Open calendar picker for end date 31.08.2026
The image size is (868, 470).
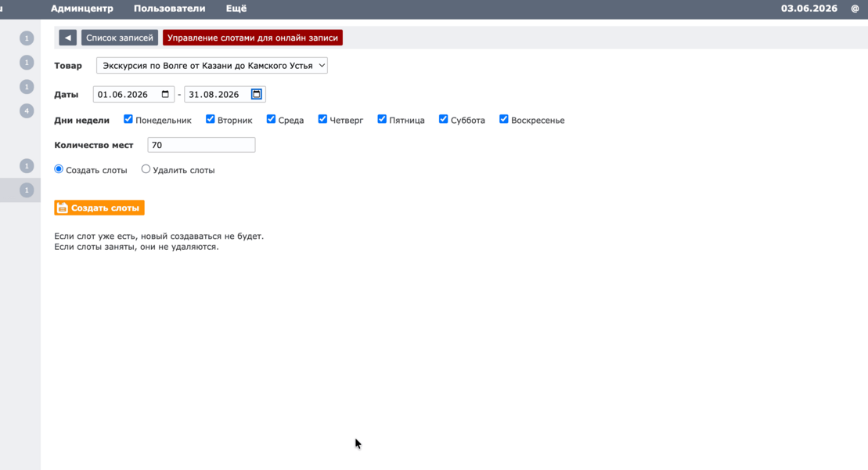(256, 94)
